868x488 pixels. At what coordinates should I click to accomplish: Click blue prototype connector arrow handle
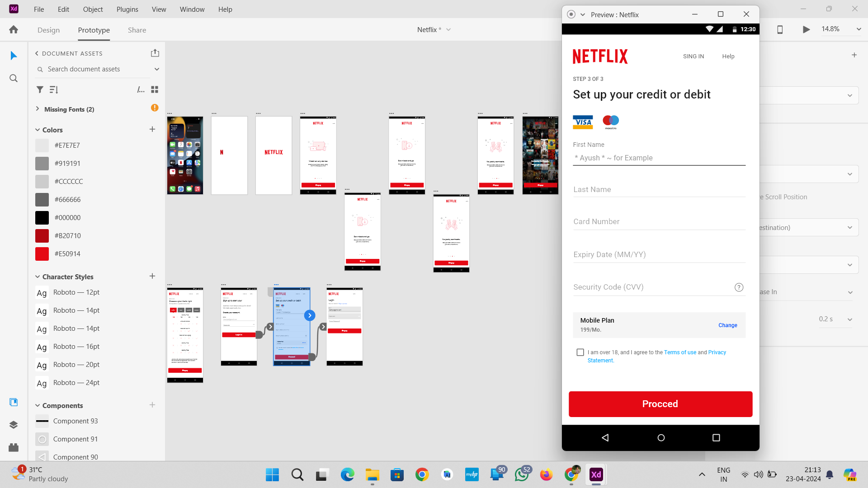pyautogui.click(x=310, y=315)
